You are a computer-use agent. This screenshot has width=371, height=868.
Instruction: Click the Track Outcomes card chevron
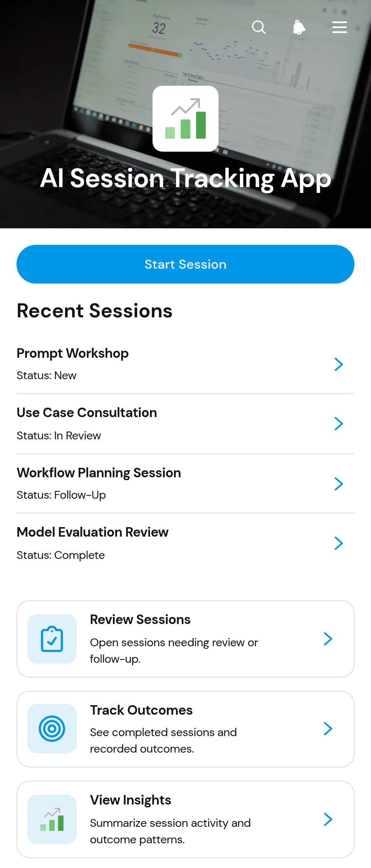pyautogui.click(x=328, y=729)
